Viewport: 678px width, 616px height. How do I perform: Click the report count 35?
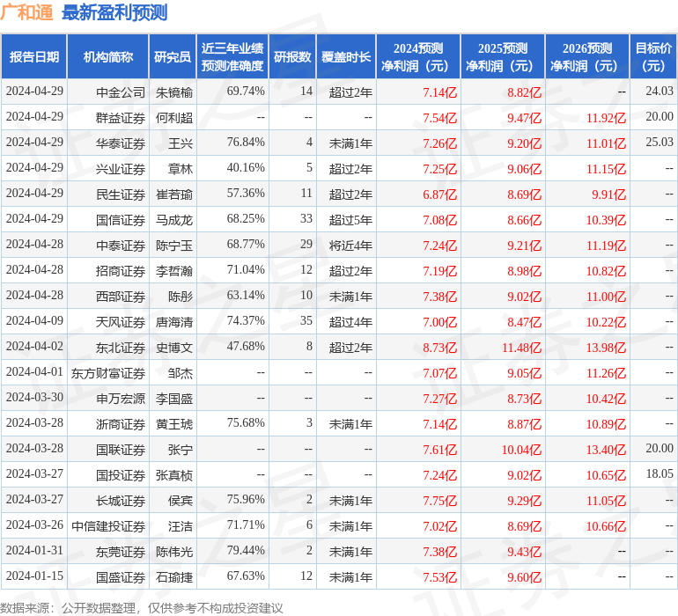pyautogui.click(x=306, y=320)
